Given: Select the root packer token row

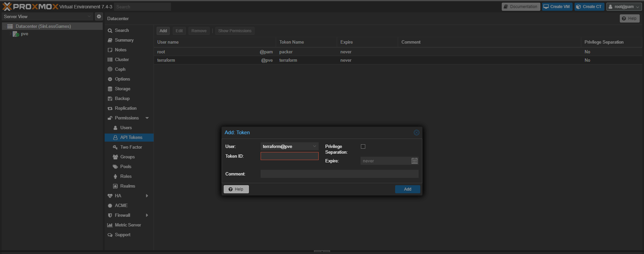Looking at the screenshot, I should click(398, 52).
